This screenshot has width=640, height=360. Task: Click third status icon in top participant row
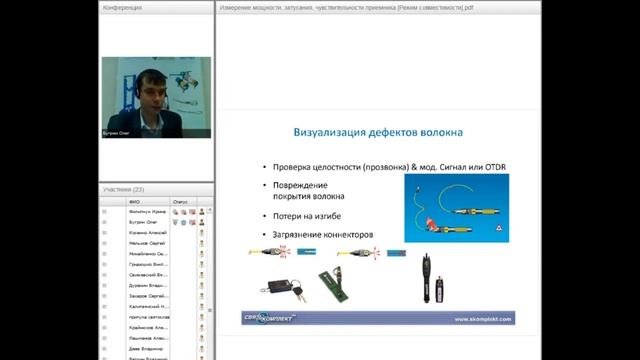coord(192,212)
